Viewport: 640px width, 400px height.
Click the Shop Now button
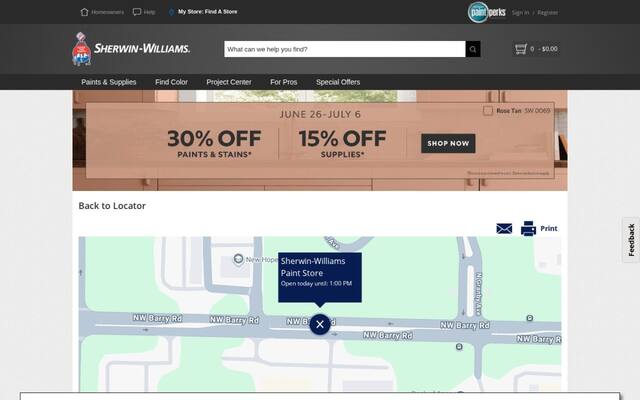(448, 143)
